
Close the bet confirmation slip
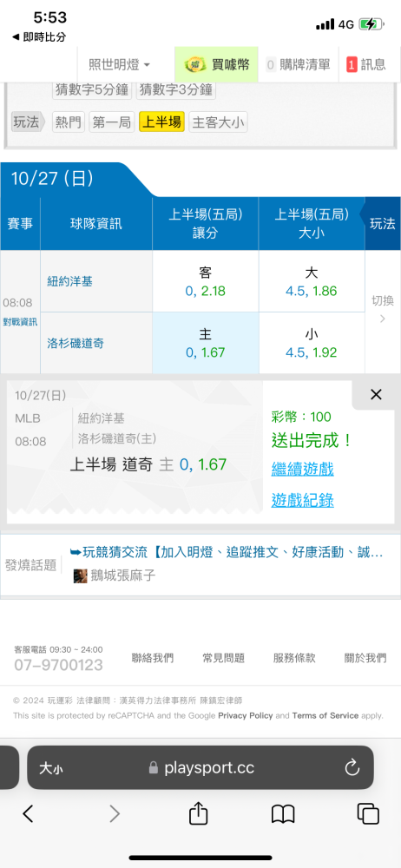tap(376, 395)
